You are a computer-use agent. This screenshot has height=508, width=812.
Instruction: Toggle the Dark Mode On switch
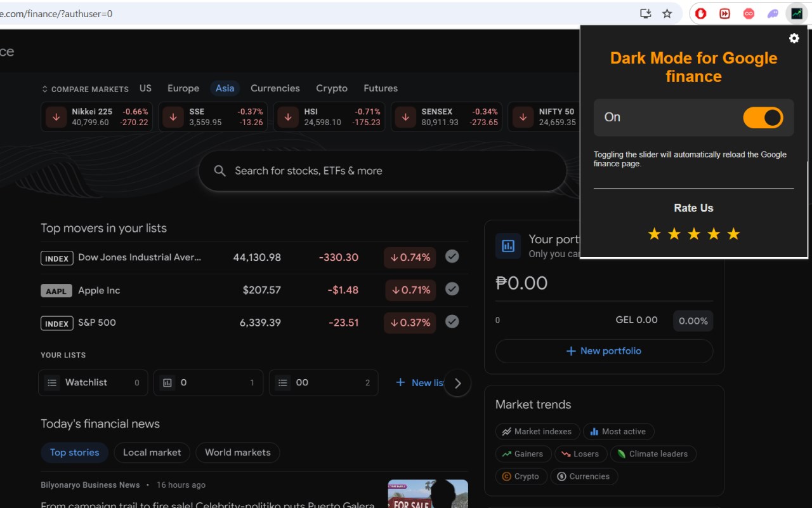pyautogui.click(x=763, y=117)
